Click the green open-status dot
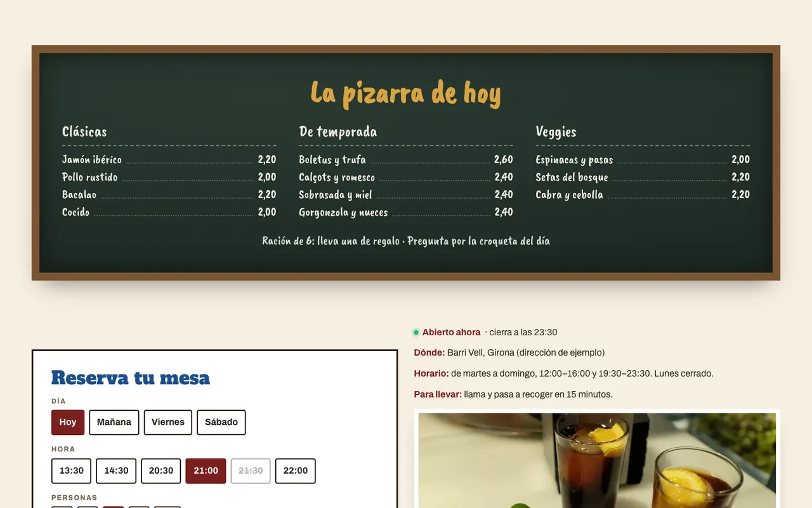The image size is (812, 508). pos(416,332)
